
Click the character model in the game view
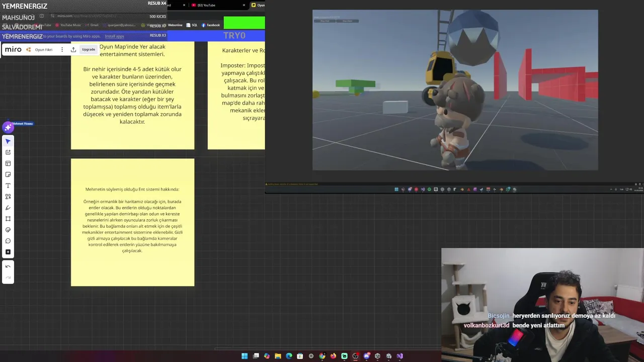pos(454,121)
